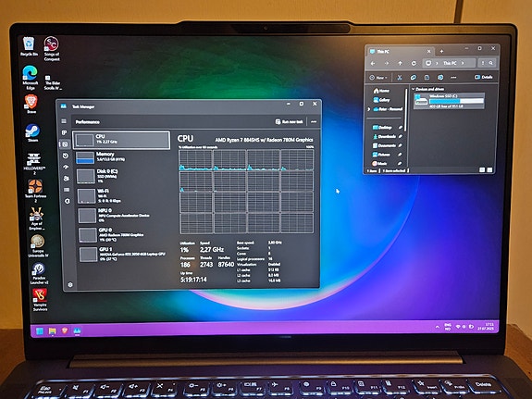The height and width of the screenshot is (399, 532).
Task: Open Startup apps icon in Task Manager sidebar
Action: pos(66,167)
